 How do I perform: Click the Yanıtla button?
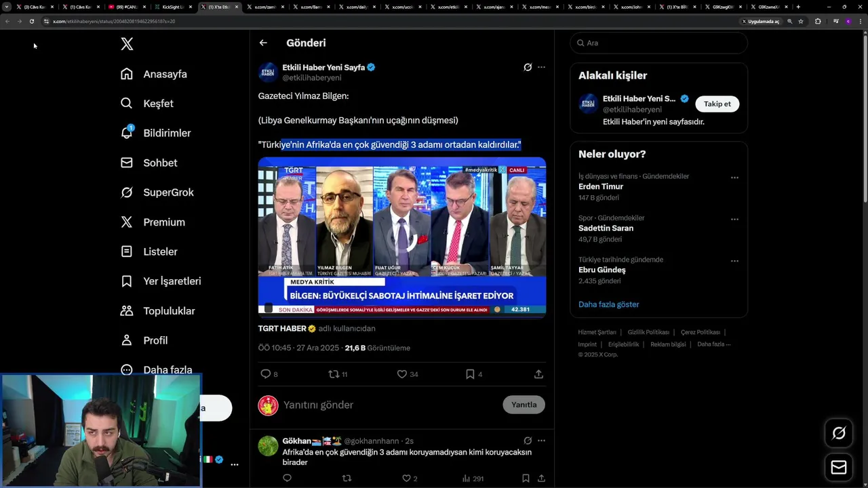[524, 405]
